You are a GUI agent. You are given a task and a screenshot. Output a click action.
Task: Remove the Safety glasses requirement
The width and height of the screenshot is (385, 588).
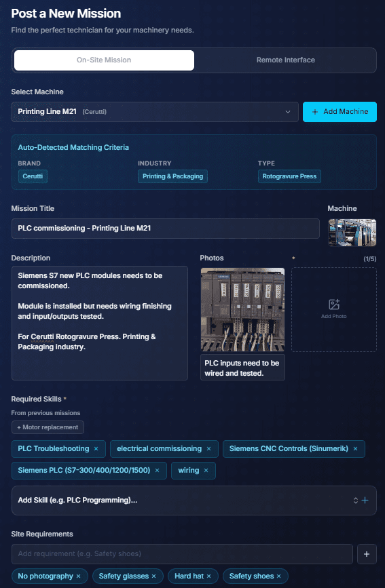[x=154, y=576]
